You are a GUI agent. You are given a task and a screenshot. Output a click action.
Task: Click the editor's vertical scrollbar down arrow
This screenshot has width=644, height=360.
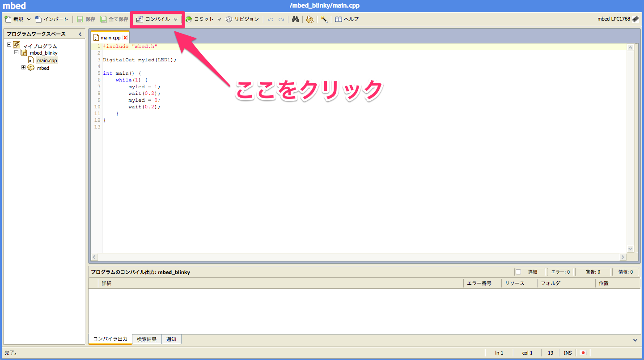point(631,249)
